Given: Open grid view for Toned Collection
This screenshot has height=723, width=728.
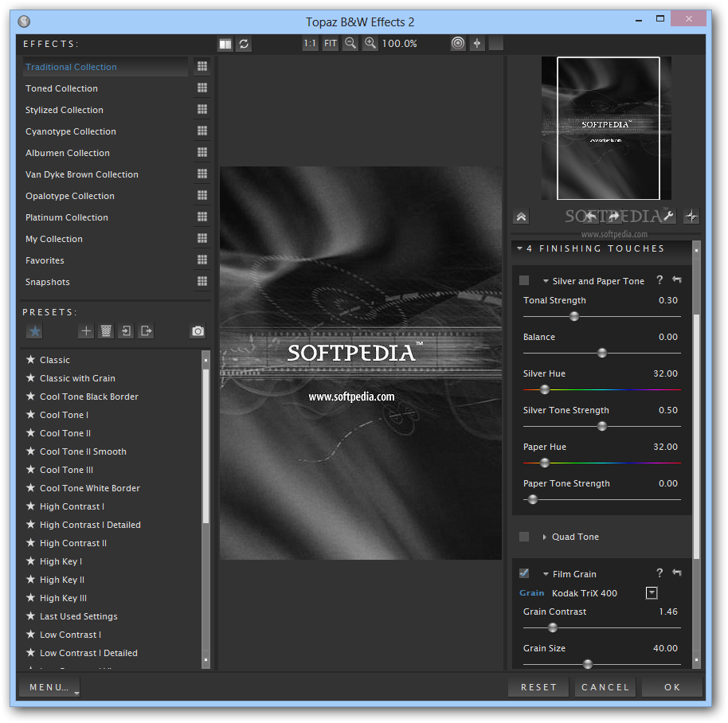Looking at the screenshot, I should (x=202, y=88).
